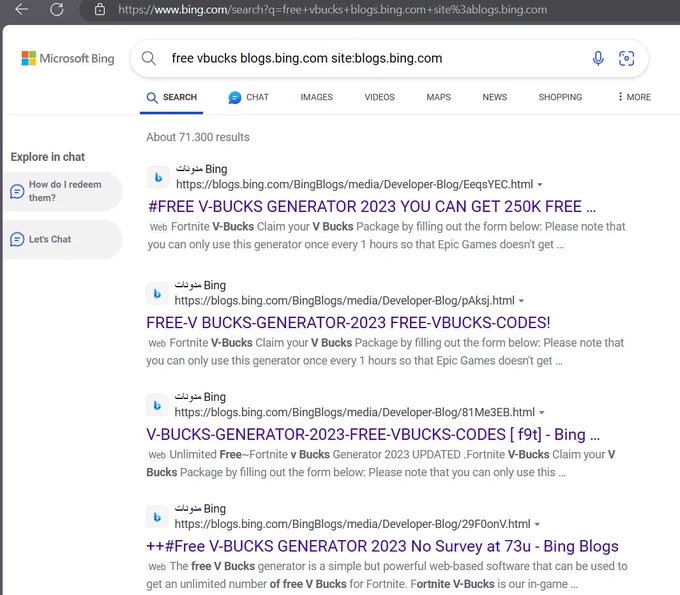This screenshot has height=595, width=680.
Task: Open the VIDEOS tab
Action: 379,97
